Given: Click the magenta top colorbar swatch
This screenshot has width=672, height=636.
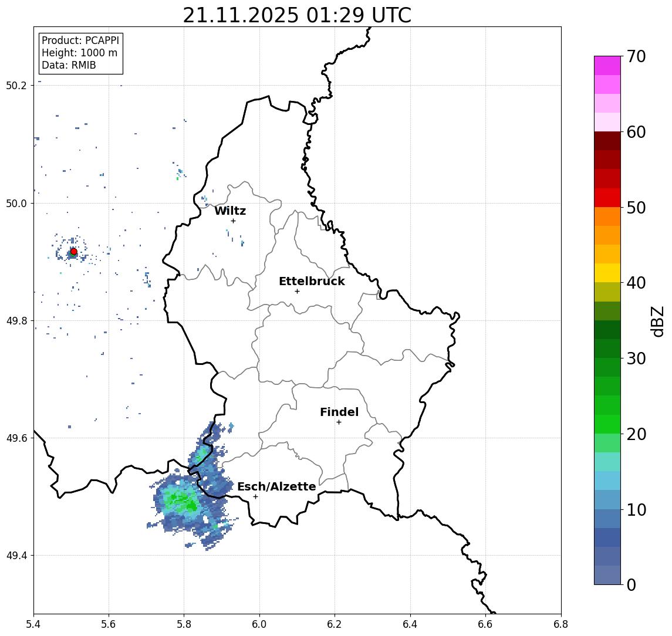Looking at the screenshot, I should (x=607, y=66).
